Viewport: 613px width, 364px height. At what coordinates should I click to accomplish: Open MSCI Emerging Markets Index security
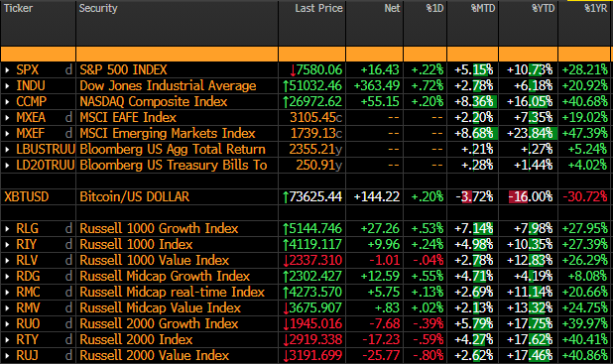click(168, 134)
